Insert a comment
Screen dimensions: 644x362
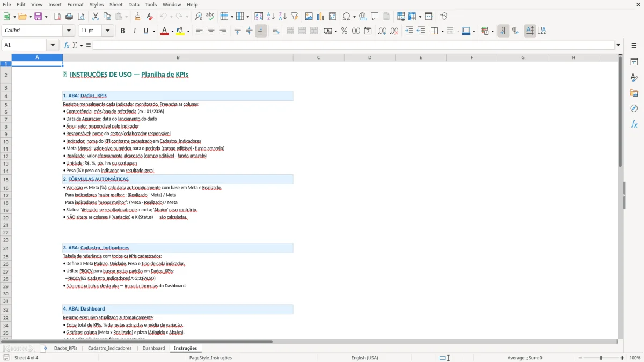point(375,17)
